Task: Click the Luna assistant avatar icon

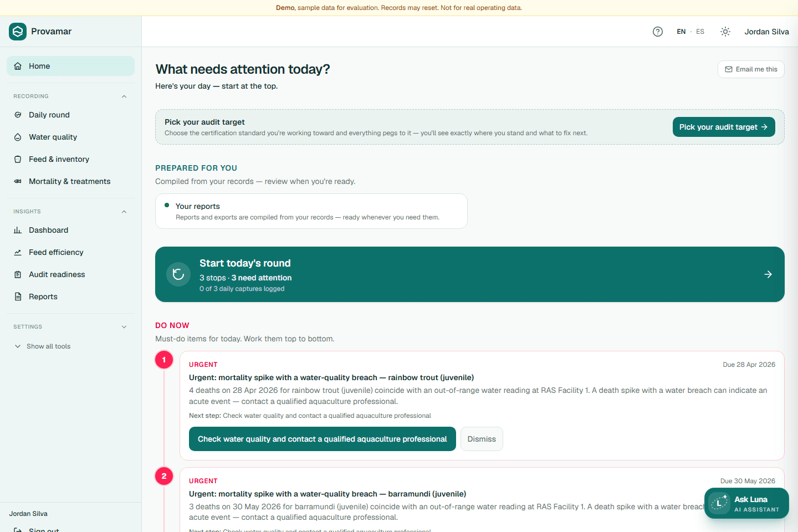Action: (719, 503)
